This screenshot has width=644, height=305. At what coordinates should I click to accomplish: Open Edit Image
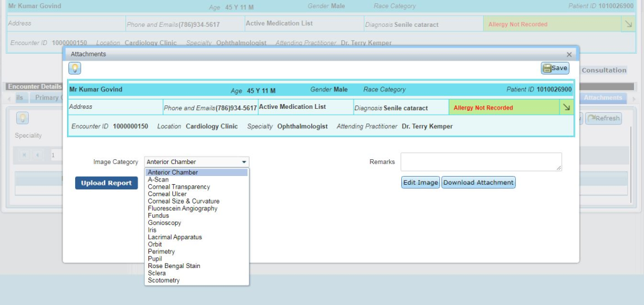click(421, 183)
